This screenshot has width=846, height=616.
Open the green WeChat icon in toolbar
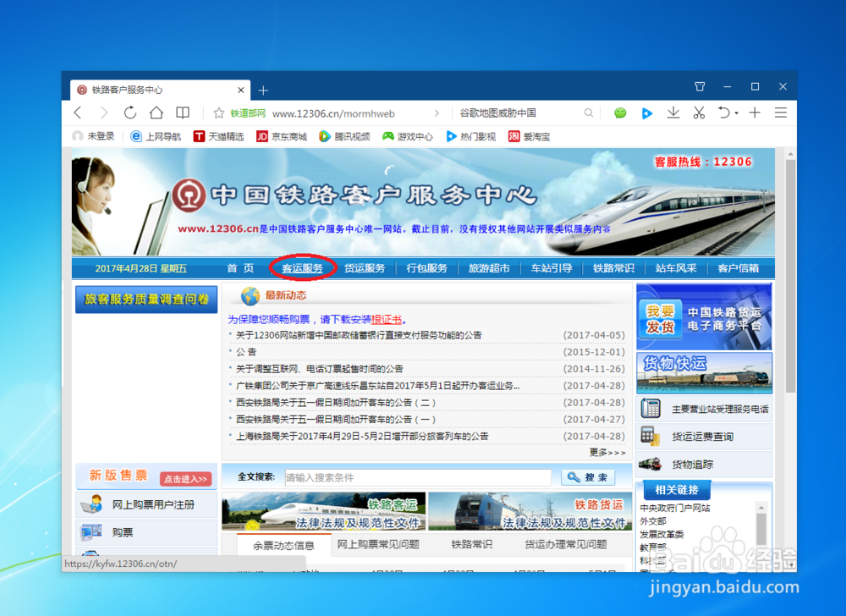(620, 113)
